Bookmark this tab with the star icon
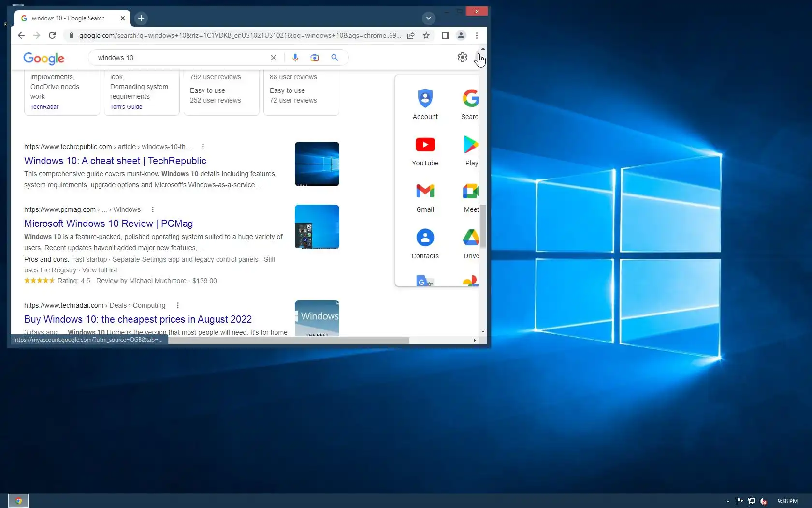The width and height of the screenshot is (812, 508). [426, 35]
